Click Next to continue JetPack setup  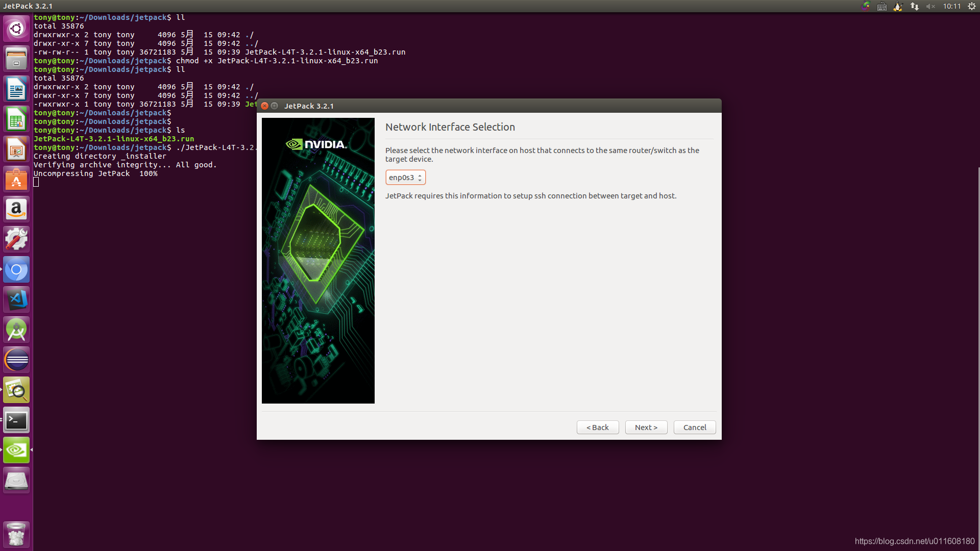coord(646,428)
